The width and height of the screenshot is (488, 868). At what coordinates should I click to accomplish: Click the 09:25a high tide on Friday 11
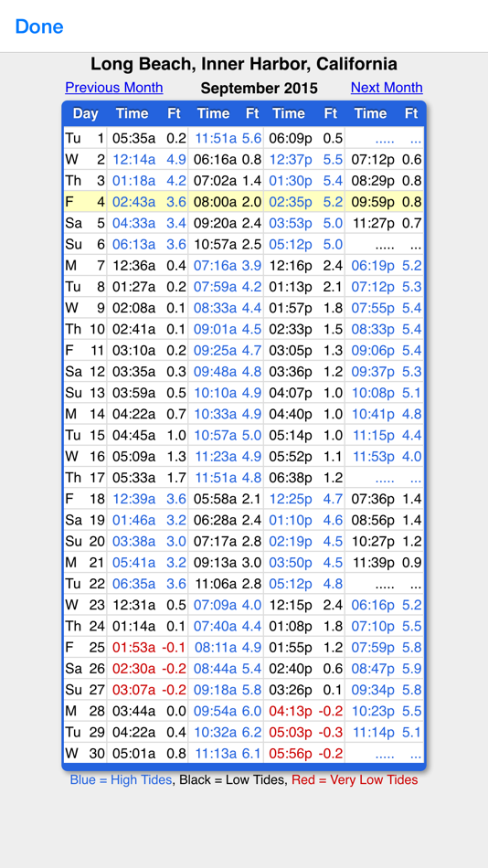coord(216,351)
